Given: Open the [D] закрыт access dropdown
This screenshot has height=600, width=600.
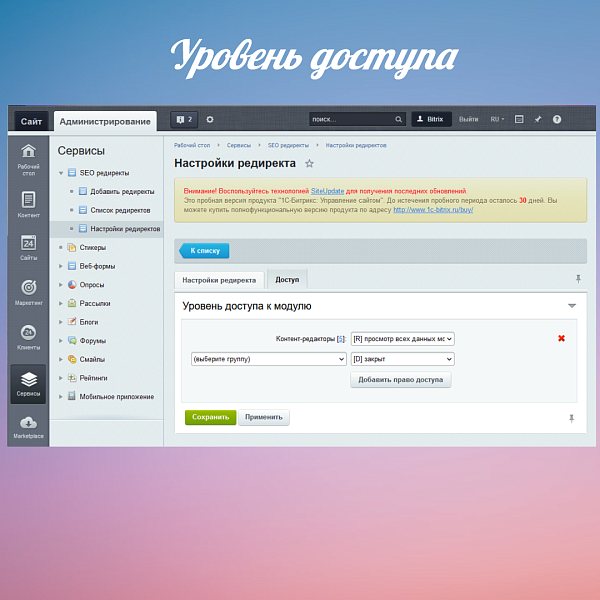Looking at the screenshot, I should click(x=402, y=358).
